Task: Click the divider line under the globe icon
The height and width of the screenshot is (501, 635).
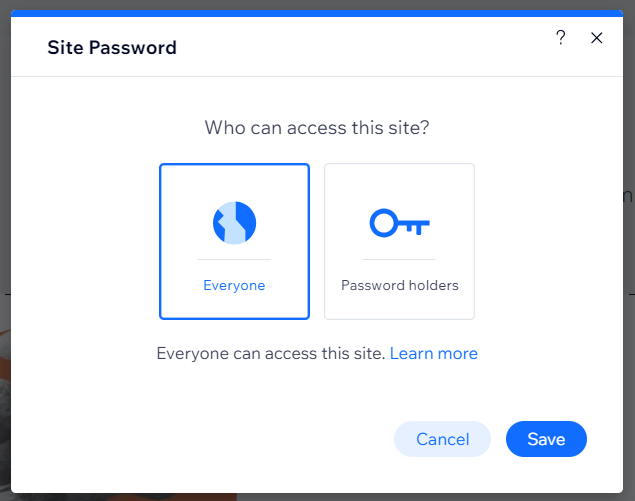Action: coord(234,260)
